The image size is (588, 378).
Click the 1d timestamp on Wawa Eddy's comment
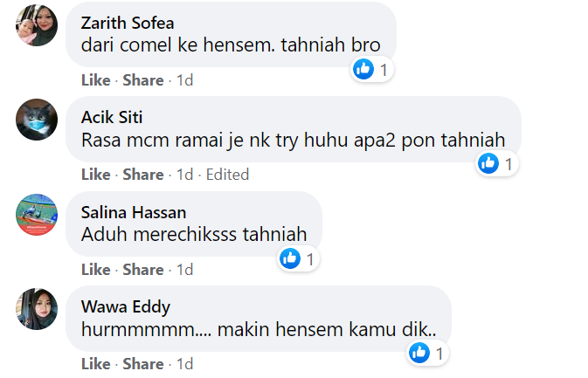coord(184,364)
